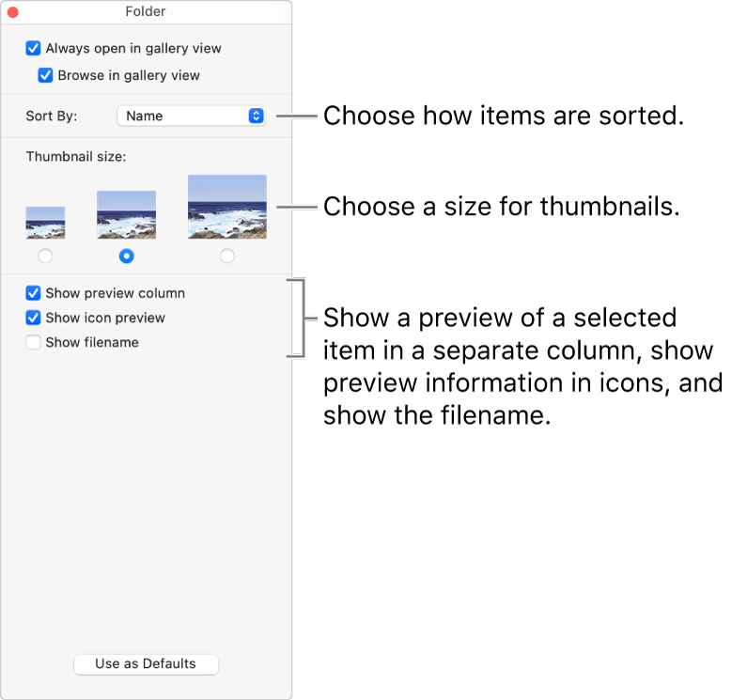Click the Thumbnail size label
This screenshot has height=700, width=732.
point(76,156)
